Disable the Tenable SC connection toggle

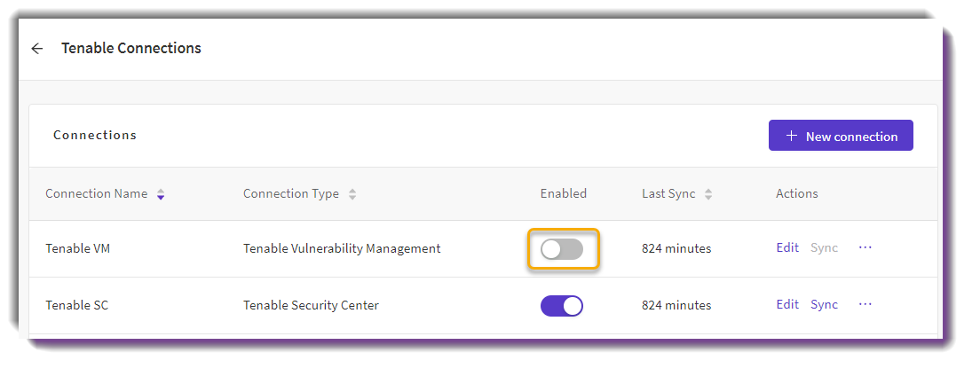[x=562, y=306]
